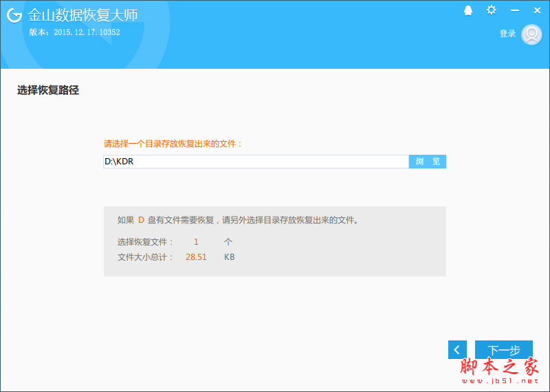Open settings with the gear icon
The width and height of the screenshot is (550, 392).
coord(492,10)
